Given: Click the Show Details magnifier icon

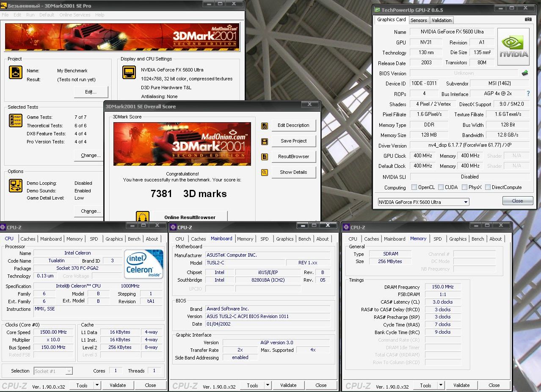Looking at the screenshot, I should 265,173.
